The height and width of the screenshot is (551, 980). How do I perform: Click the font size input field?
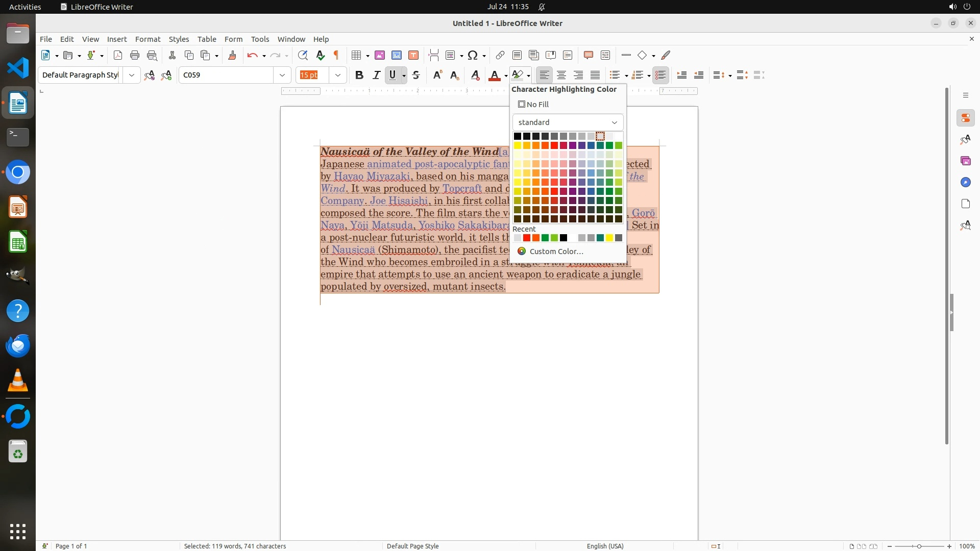tap(312, 76)
